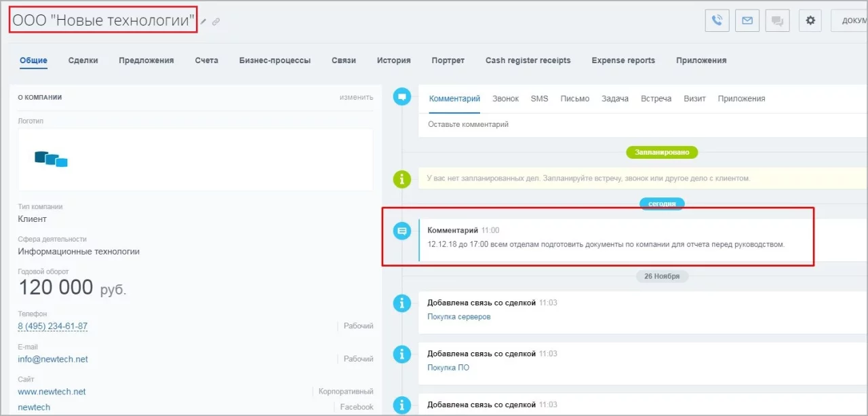Open the История tab
The height and width of the screenshot is (416, 868).
tap(393, 60)
